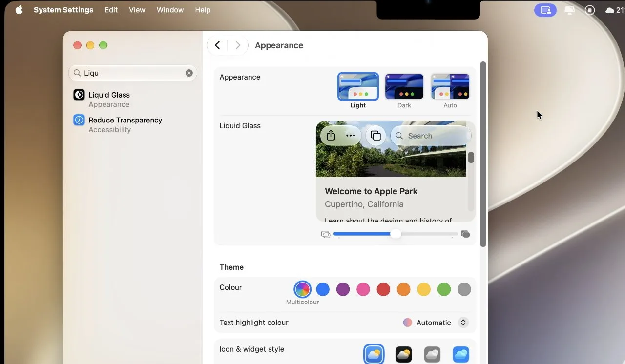Click the share icon in Liquid Glass preview
Viewport: 625px width, 364px height.
pyautogui.click(x=331, y=136)
